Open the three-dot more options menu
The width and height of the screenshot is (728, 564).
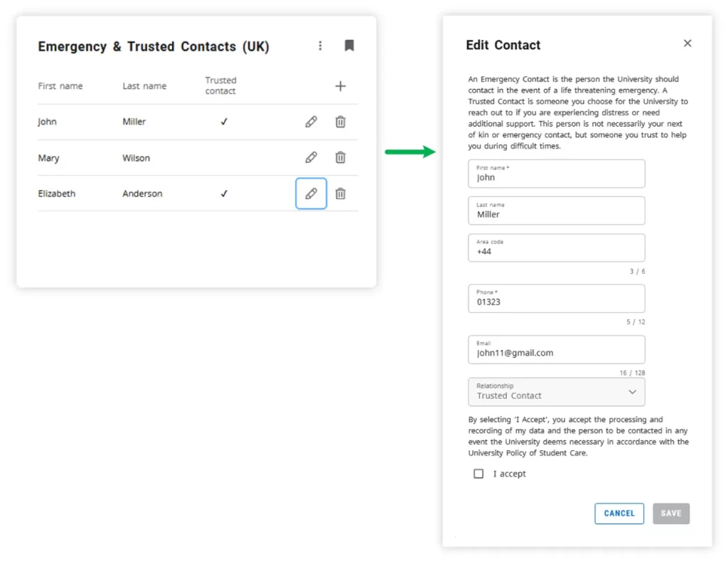(x=320, y=46)
